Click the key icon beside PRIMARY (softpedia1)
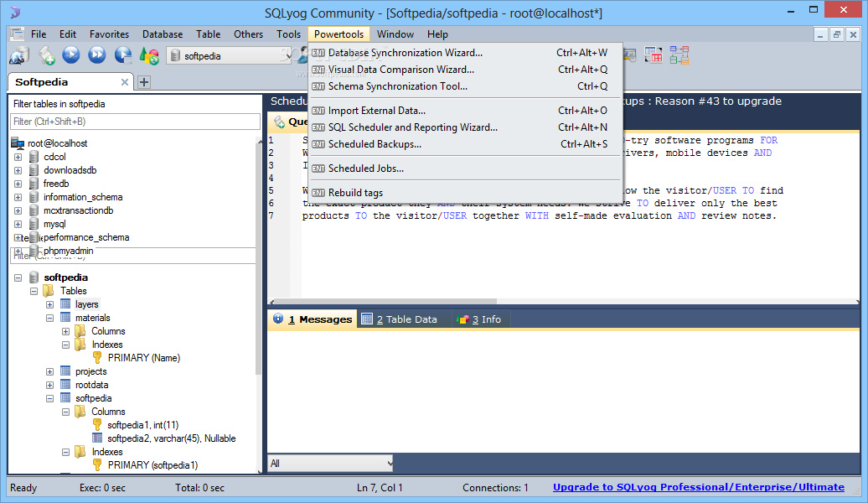868x503 pixels. point(97,464)
